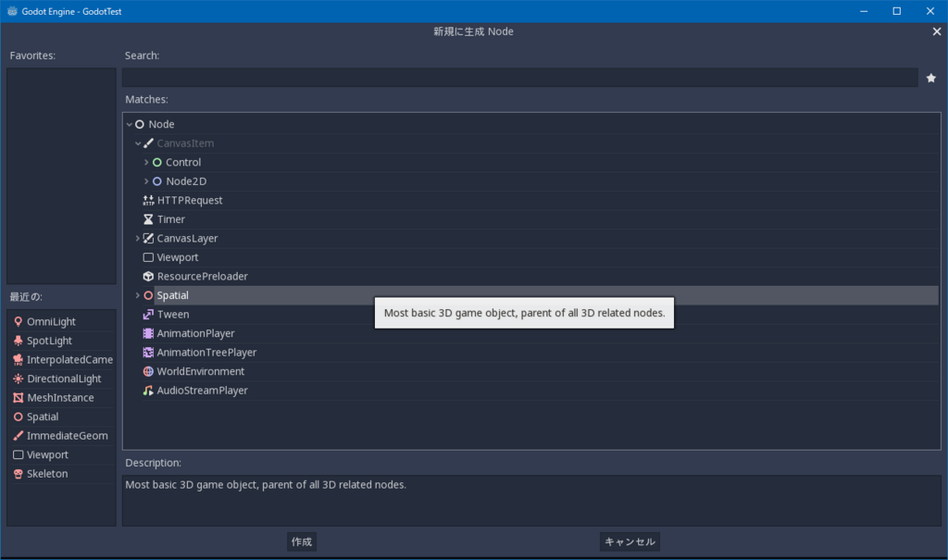948x560 pixels.
Task: Click the キャンセル cancel button
Action: tap(630, 541)
